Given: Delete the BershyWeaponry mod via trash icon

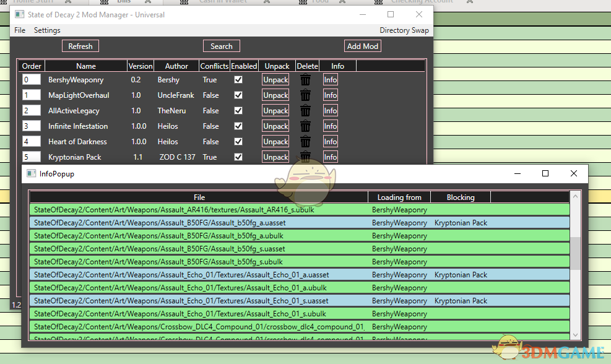Looking at the screenshot, I should [x=305, y=80].
